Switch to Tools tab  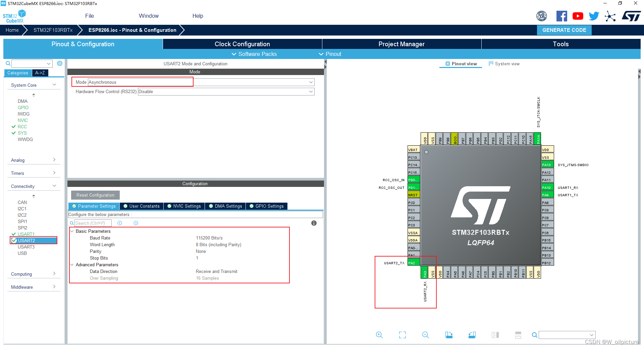coord(561,44)
